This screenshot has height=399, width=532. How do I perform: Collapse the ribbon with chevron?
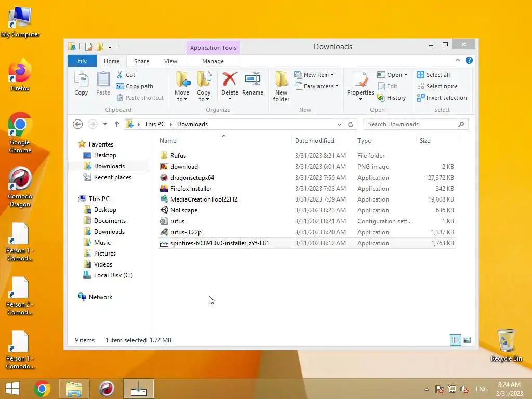click(457, 60)
